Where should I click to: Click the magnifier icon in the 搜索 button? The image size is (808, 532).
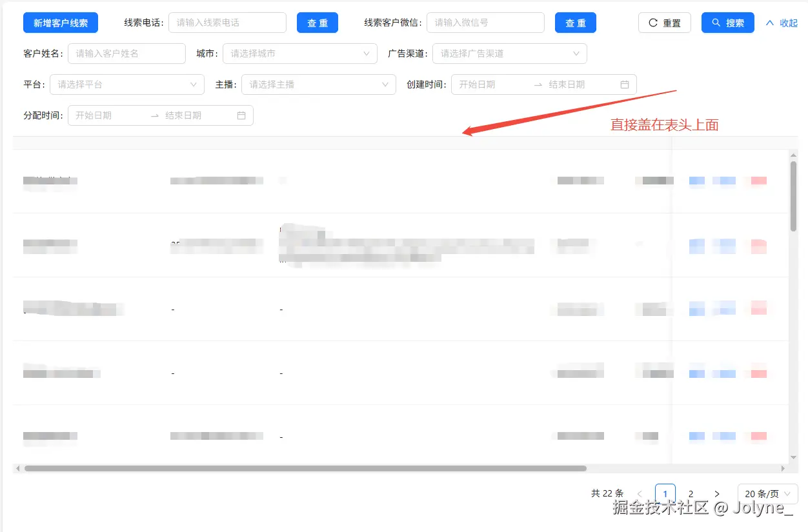[x=715, y=22]
